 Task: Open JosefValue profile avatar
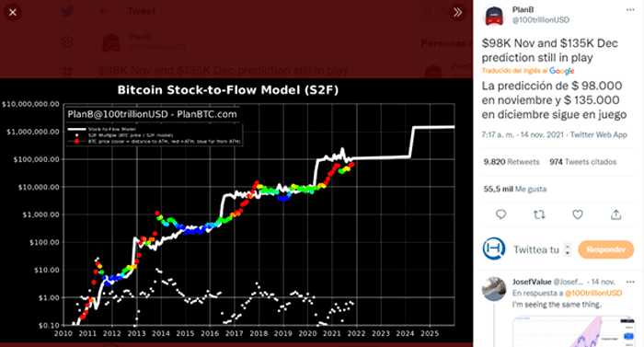494,289
